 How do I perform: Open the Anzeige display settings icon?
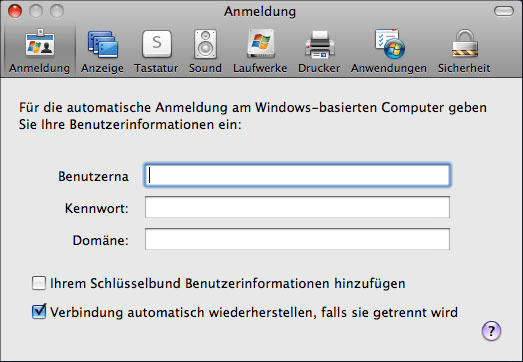[102, 44]
